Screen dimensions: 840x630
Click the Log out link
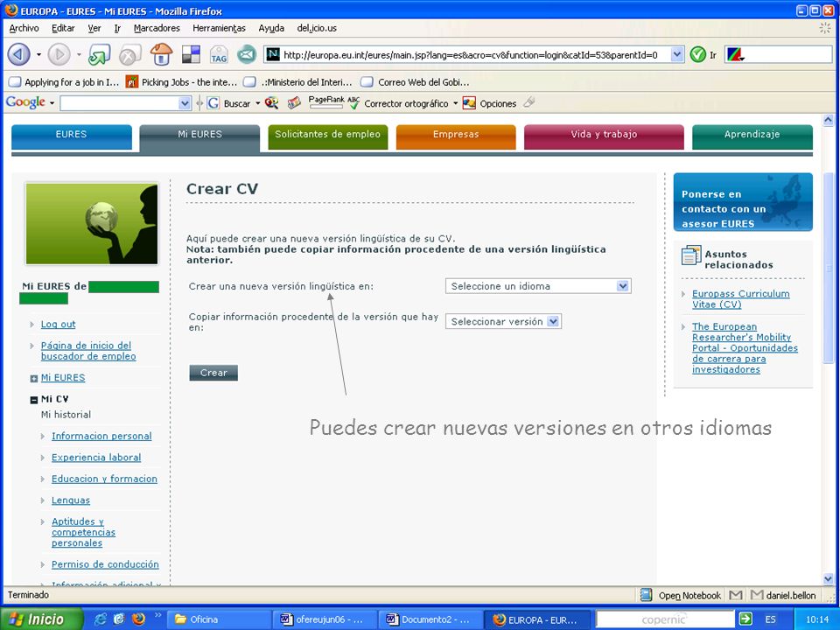point(58,324)
